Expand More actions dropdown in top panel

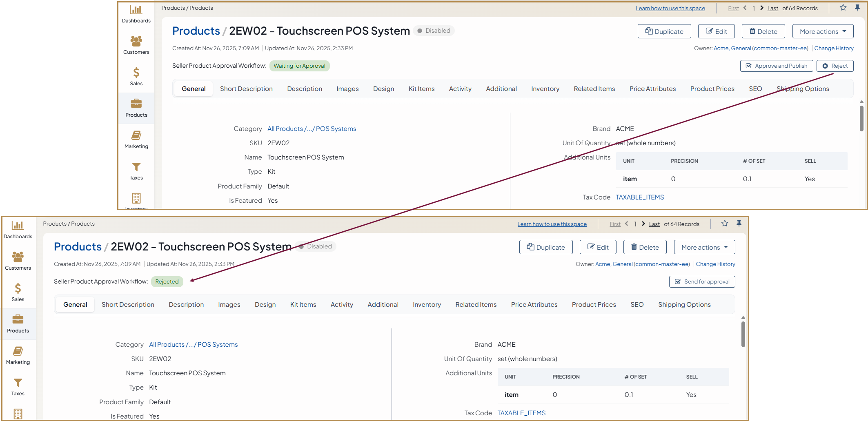(823, 31)
